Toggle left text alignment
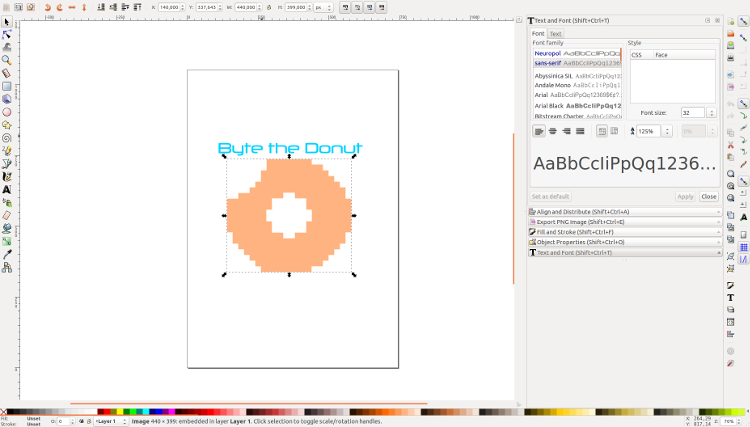Screen dimensions: 750x427 coord(539,131)
